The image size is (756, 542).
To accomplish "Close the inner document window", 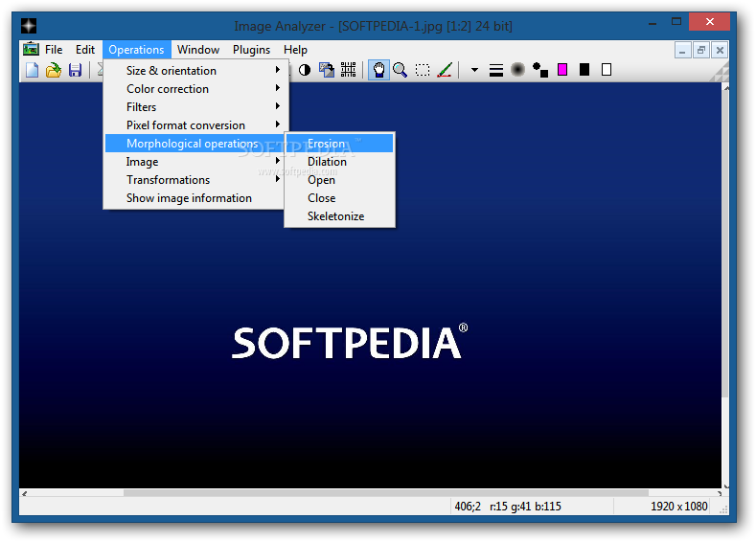I will pyautogui.click(x=720, y=50).
